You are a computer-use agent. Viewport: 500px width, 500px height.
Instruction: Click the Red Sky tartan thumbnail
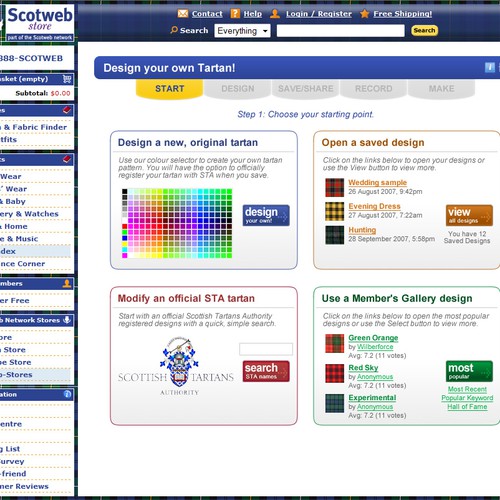[335, 373]
